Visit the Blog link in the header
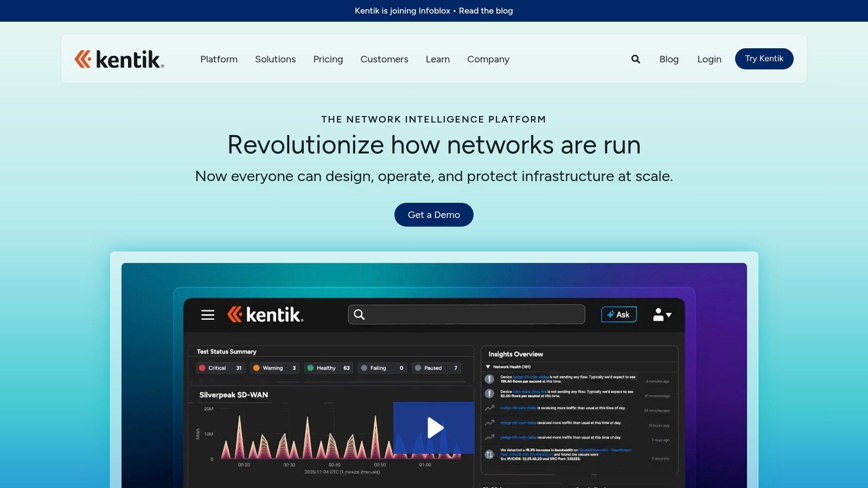Viewport: 868px width, 488px height. point(669,59)
